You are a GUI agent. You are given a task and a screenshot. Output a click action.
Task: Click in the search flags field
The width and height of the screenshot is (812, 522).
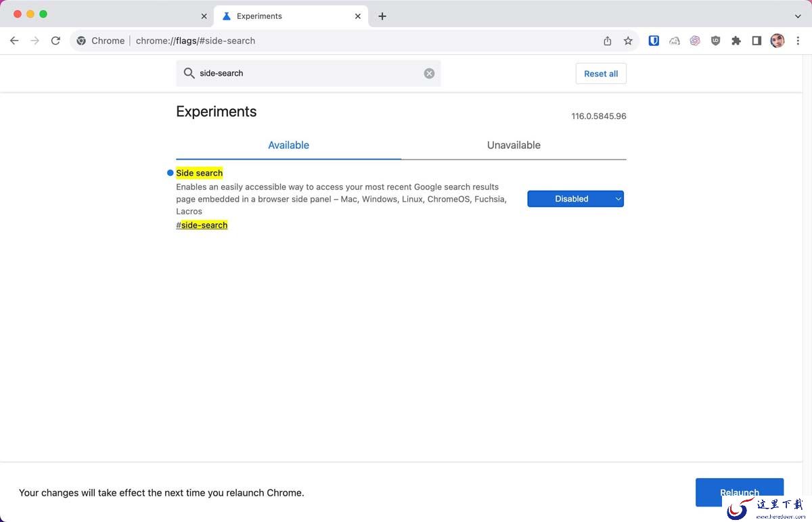[308, 73]
